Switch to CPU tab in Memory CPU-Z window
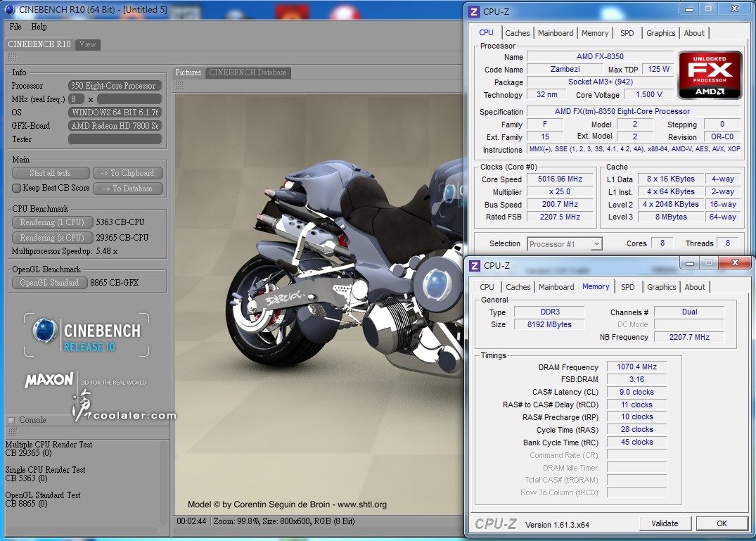 tap(487, 287)
